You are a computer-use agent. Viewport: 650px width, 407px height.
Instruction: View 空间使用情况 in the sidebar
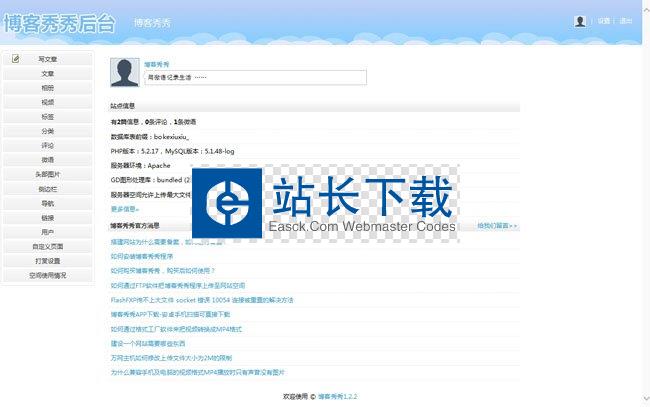[x=48, y=275]
